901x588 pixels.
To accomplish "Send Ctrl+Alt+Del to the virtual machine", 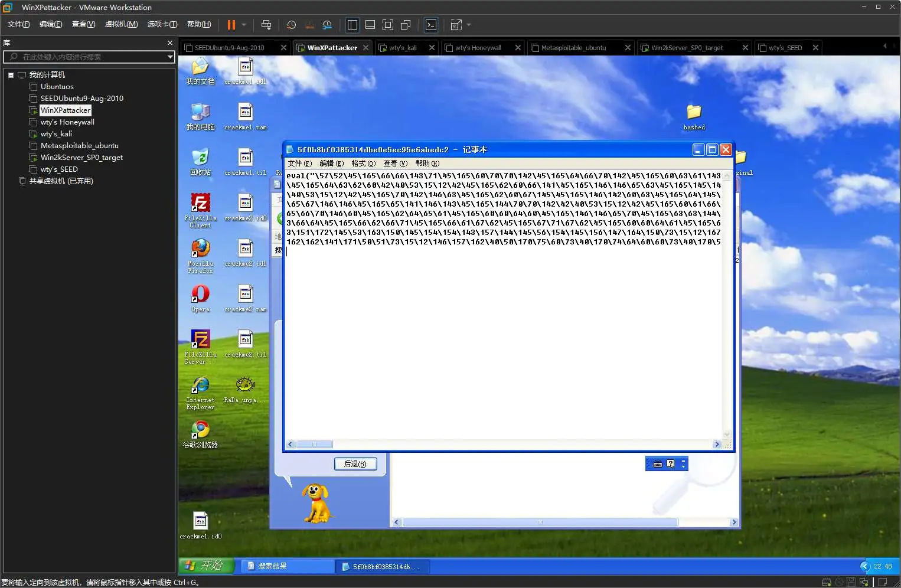I will click(266, 25).
